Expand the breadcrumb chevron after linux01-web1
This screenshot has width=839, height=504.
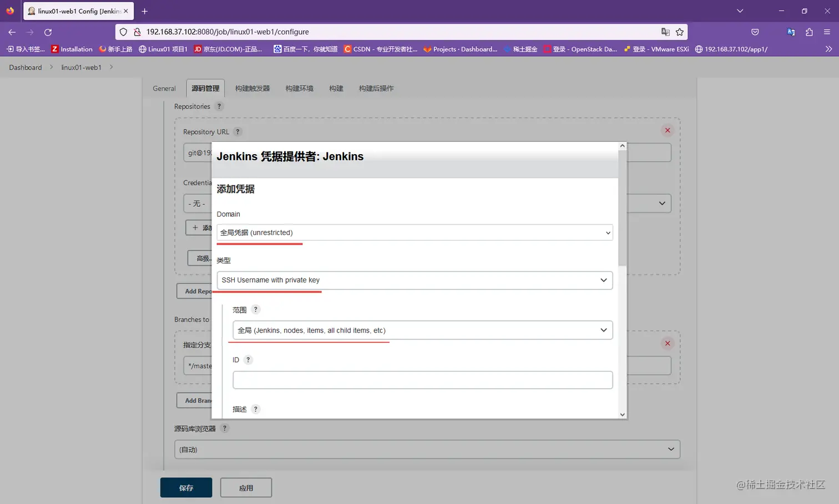click(x=112, y=67)
